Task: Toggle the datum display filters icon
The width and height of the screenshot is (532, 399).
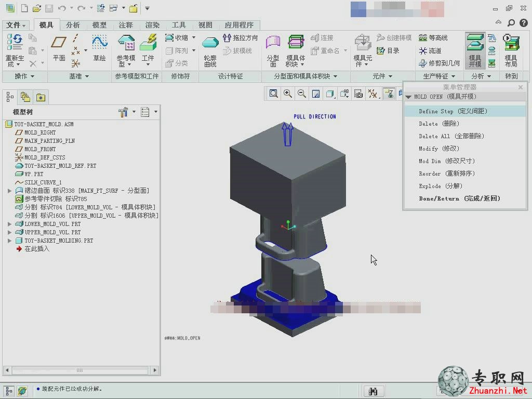Action: (x=373, y=94)
